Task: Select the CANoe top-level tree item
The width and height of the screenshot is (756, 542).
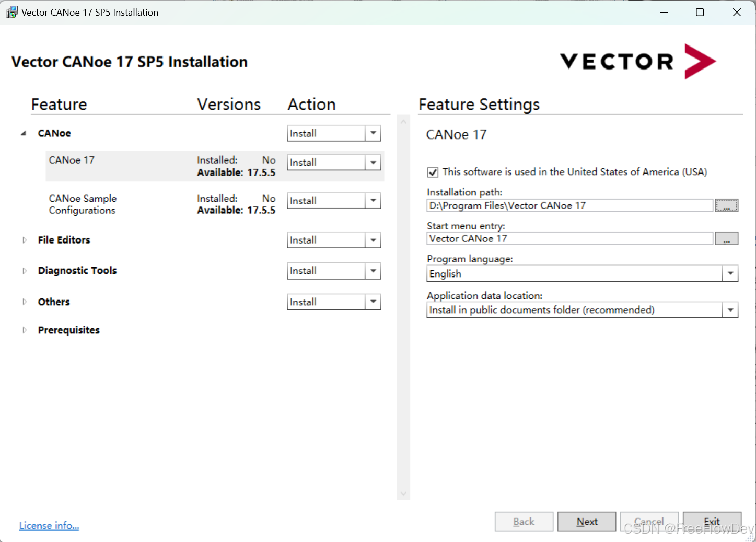Action: tap(54, 133)
